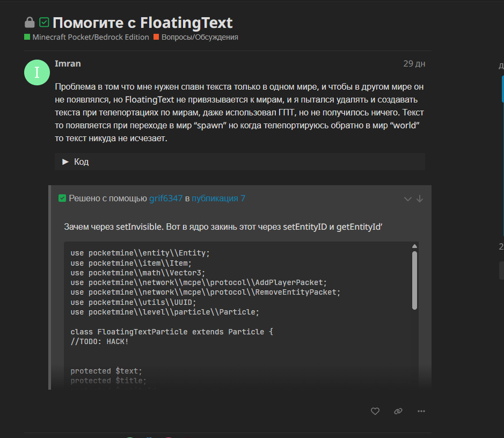Expand the "Код" details section
Image resolution: width=504 pixels, height=438 pixels.
[x=76, y=162]
